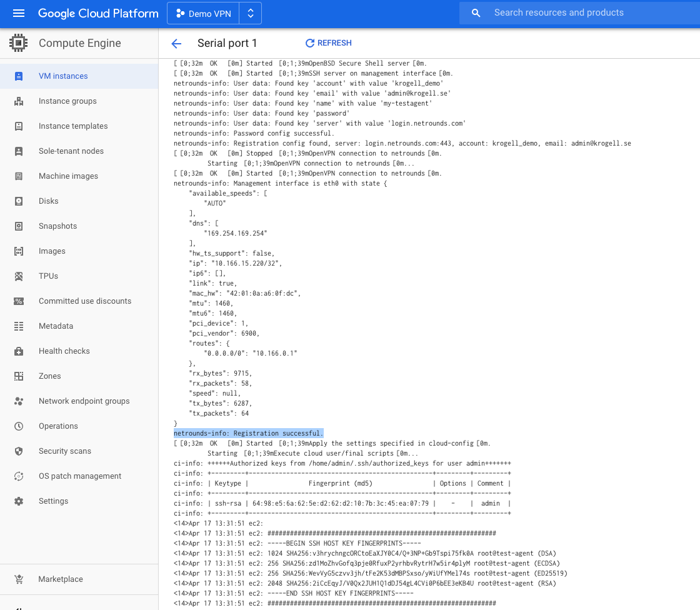Click the REFRESH button

(328, 43)
